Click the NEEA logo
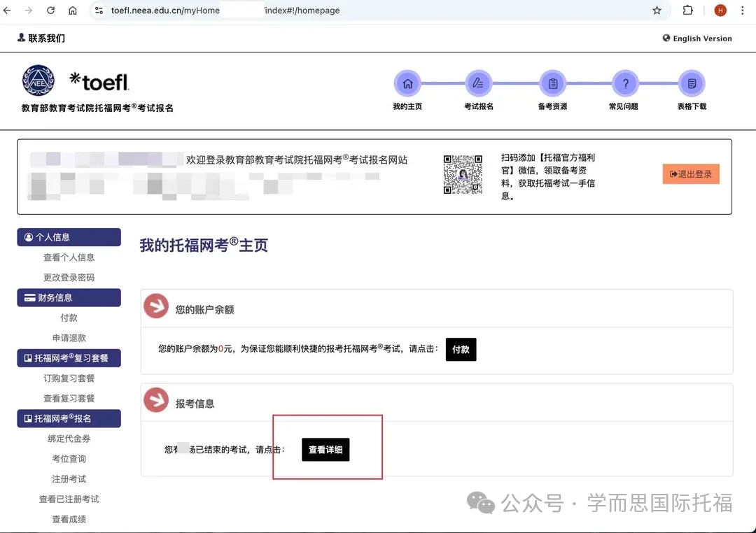This screenshot has height=533, width=756. 38,80
